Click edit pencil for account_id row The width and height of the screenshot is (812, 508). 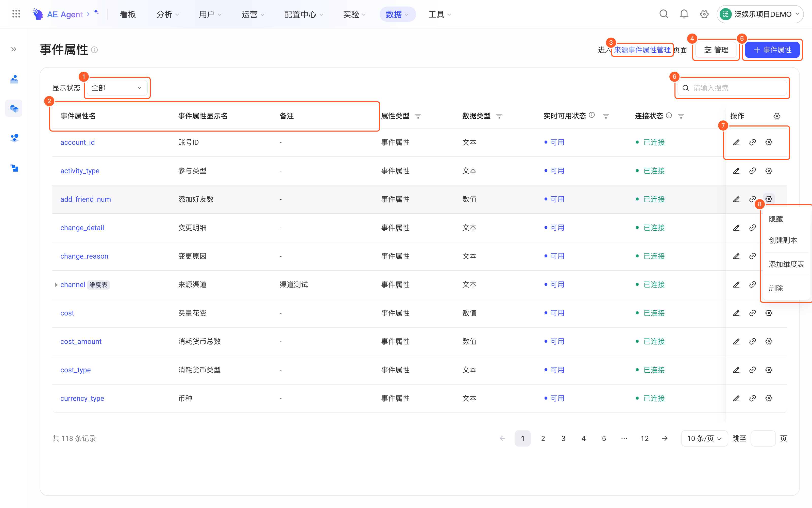[736, 142]
